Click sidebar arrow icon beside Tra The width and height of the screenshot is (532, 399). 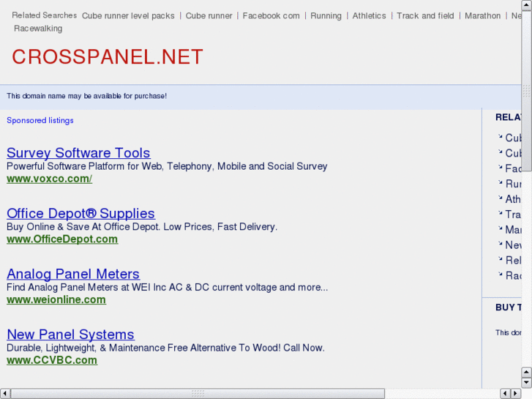click(x=500, y=213)
